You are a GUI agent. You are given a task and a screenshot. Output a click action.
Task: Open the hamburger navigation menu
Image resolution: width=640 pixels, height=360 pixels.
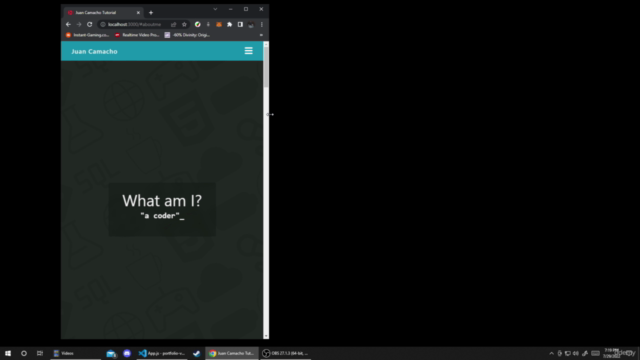point(248,51)
